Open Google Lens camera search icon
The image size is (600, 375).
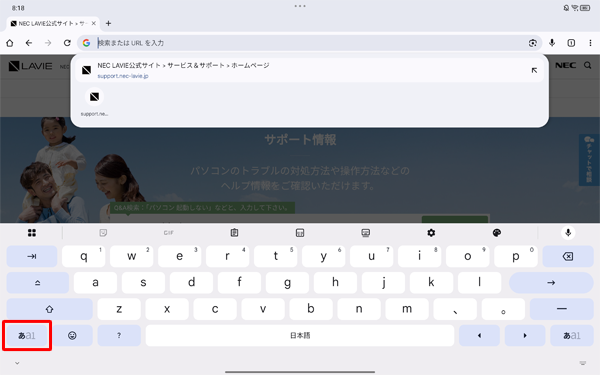click(533, 43)
